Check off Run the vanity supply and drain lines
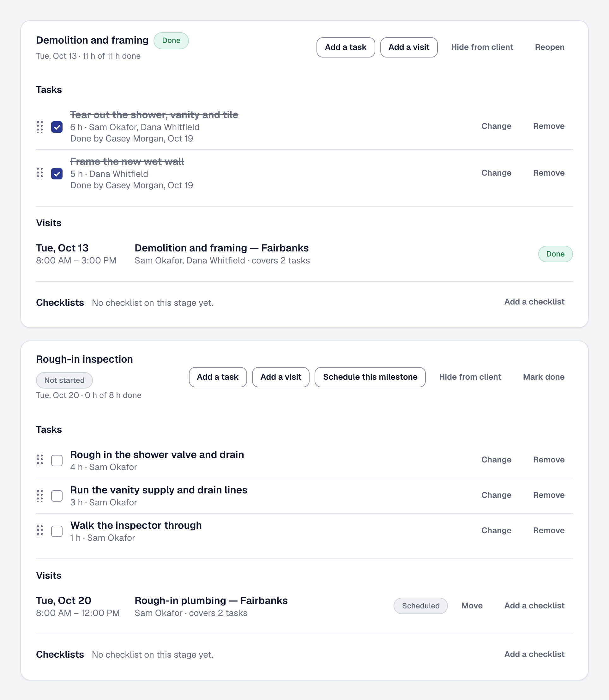This screenshot has height=700, width=609. (x=57, y=496)
